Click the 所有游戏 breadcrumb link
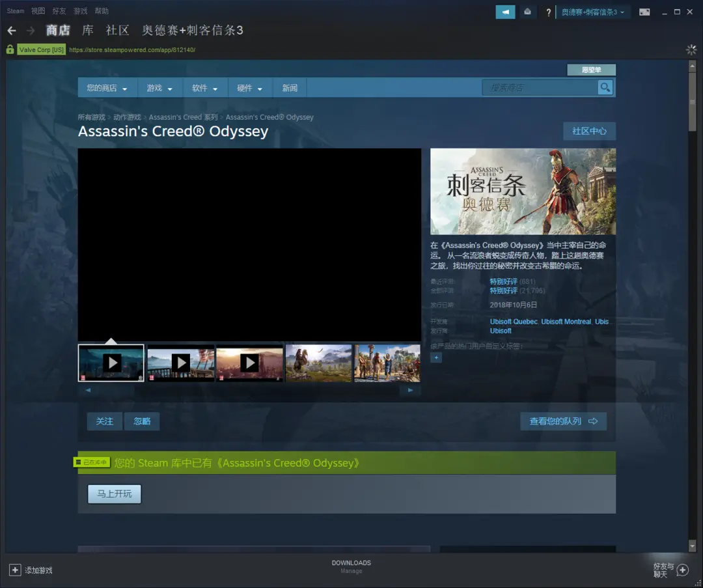This screenshot has height=588, width=703. 92,117
